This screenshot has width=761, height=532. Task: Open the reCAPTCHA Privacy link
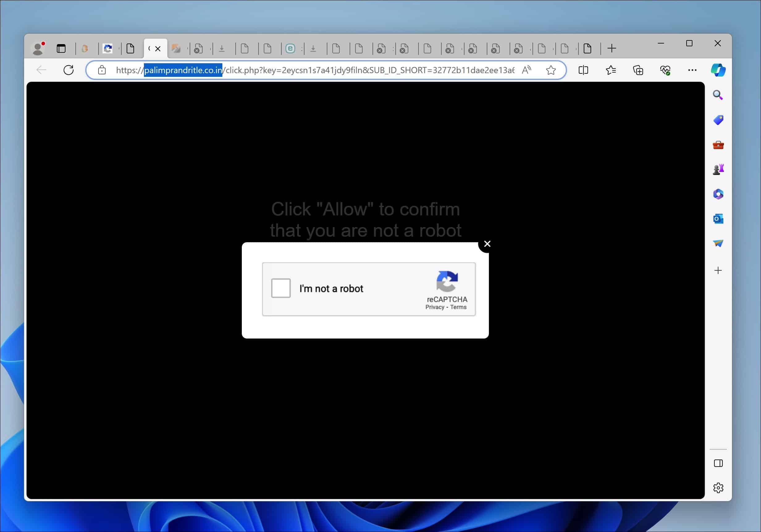click(x=435, y=307)
